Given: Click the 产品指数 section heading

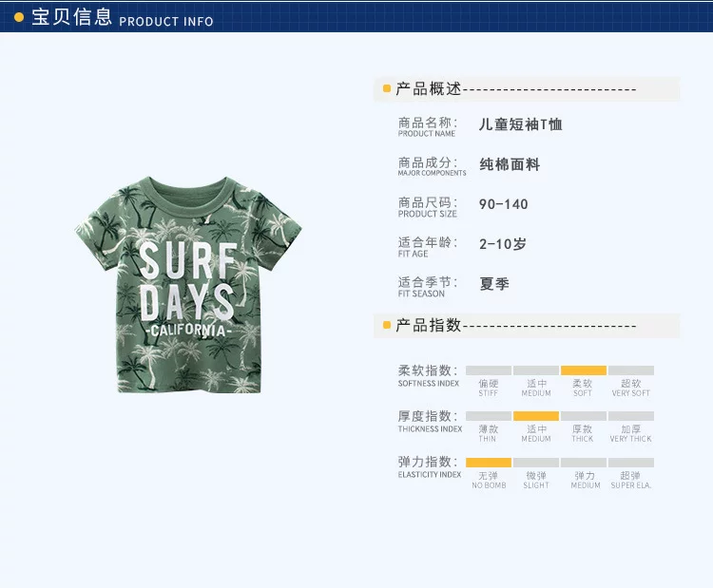Looking at the screenshot, I should click(429, 326).
